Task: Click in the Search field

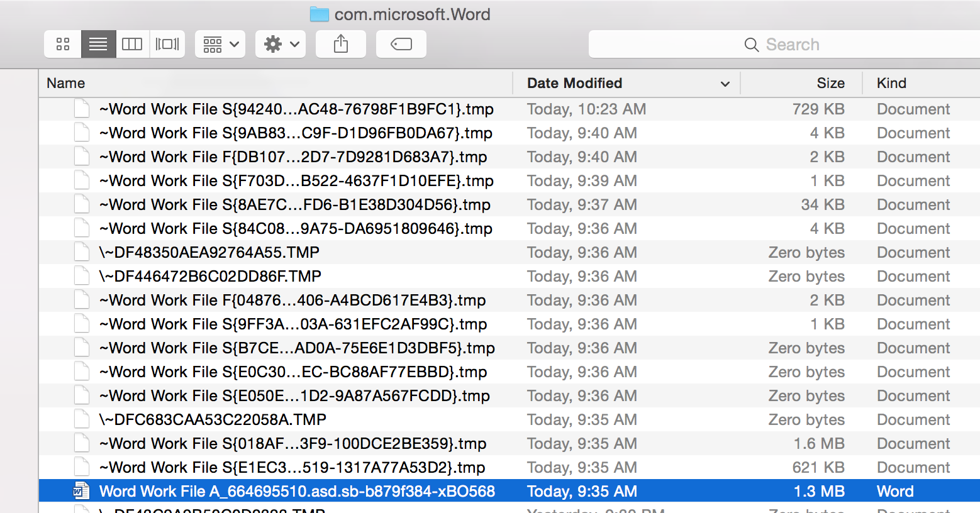Action: [784, 44]
